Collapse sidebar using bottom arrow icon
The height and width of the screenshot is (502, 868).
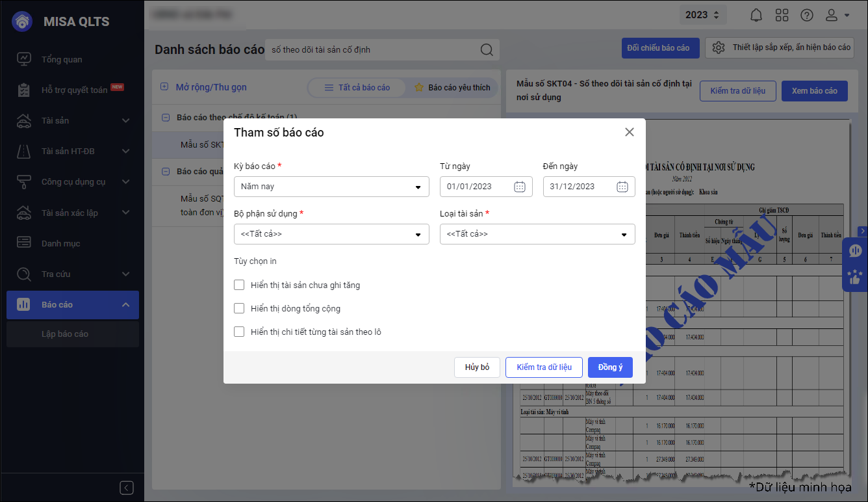click(x=127, y=488)
